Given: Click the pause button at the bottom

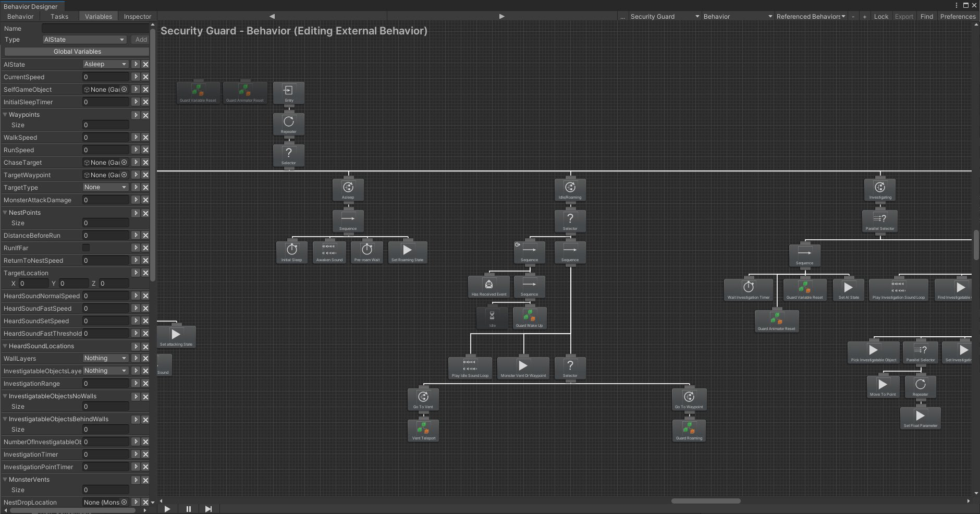Looking at the screenshot, I should pos(189,509).
